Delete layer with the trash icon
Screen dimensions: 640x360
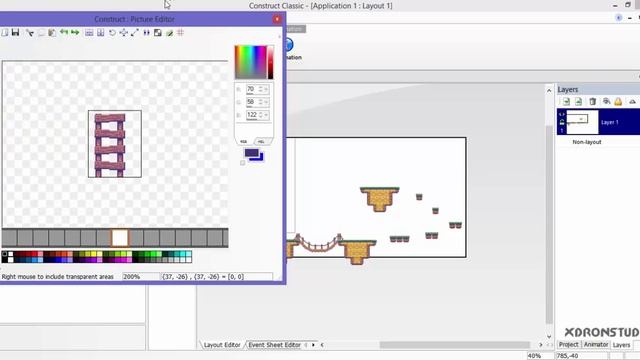[x=593, y=102]
